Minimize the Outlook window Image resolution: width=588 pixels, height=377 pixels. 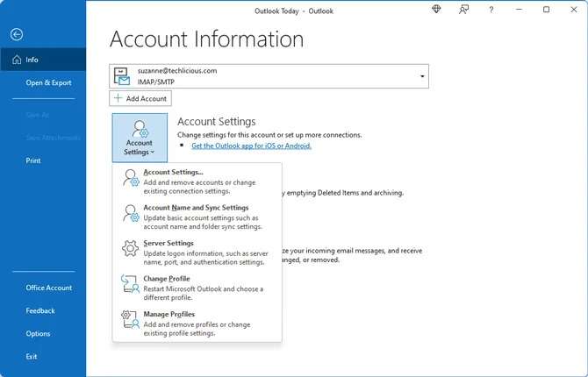[x=519, y=10]
